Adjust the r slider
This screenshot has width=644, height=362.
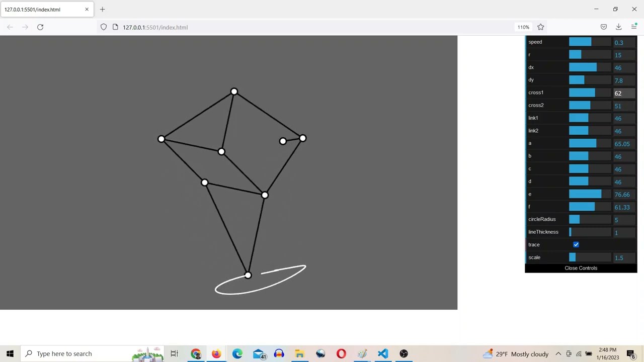pos(590,55)
